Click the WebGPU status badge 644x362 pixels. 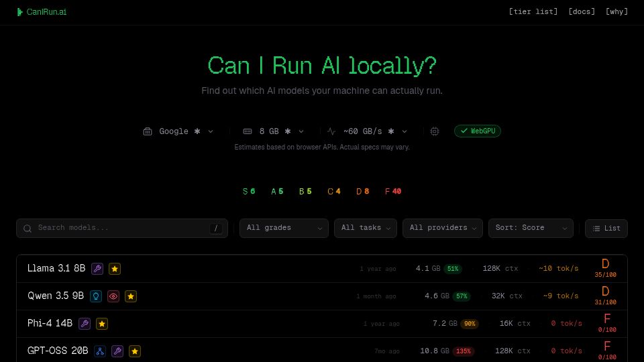tap(477, 131)
